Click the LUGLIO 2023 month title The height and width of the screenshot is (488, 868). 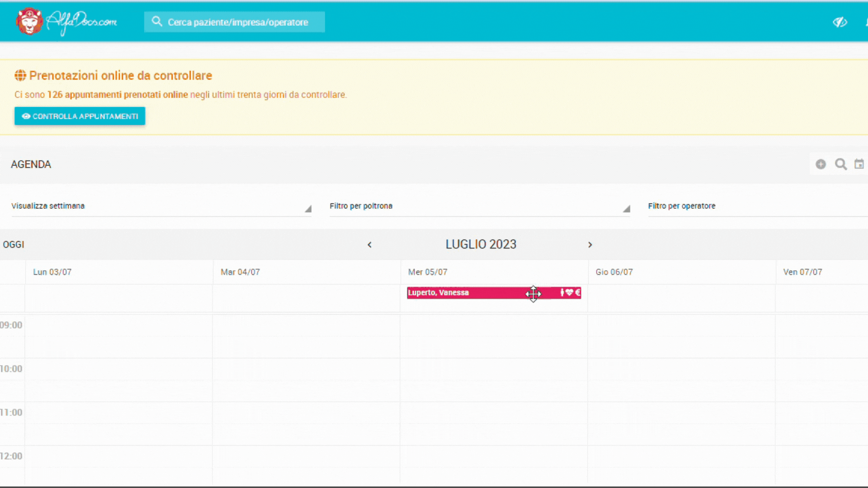pyautogui.click(x=481, y=244)
